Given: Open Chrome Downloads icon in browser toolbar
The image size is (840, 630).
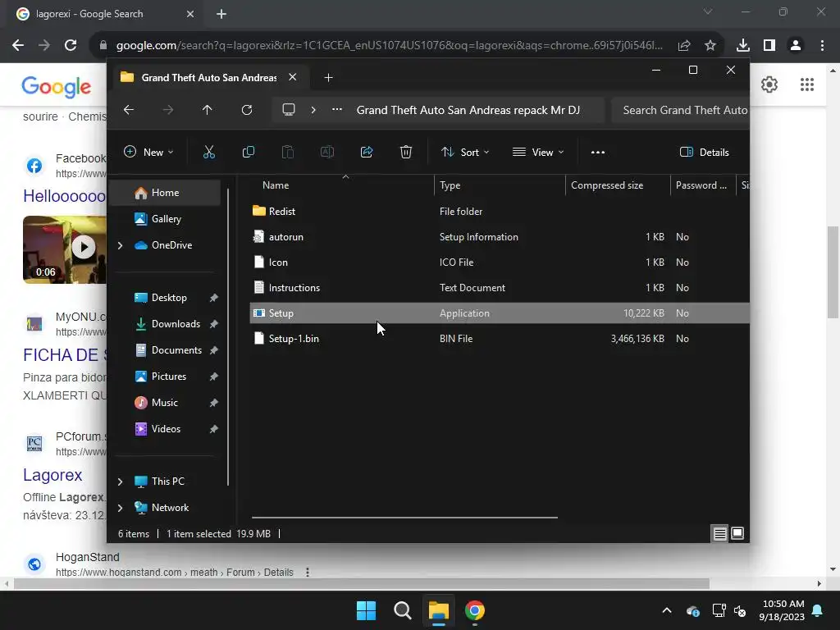Looking at the screenshot, I should click(x=743, y=46).
